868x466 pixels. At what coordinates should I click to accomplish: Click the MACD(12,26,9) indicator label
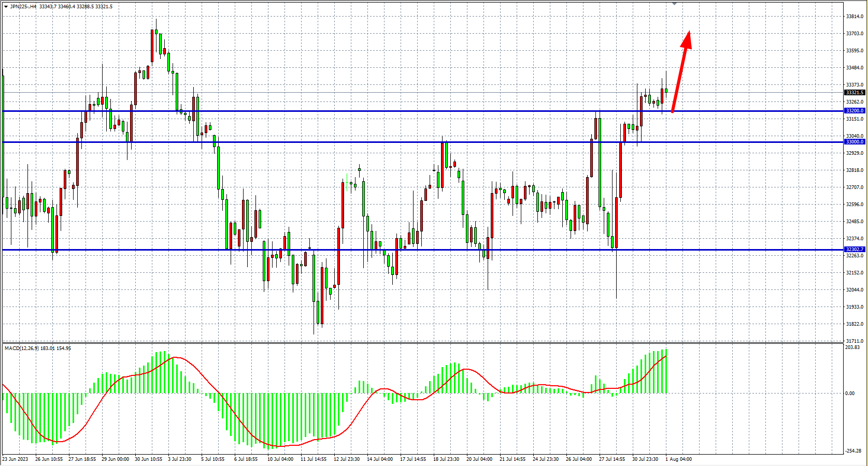click(x=22, y=348)
